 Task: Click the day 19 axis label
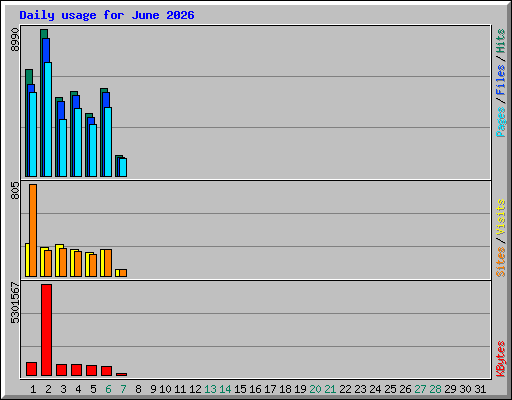pyautogui.click(x=300, y=389)
